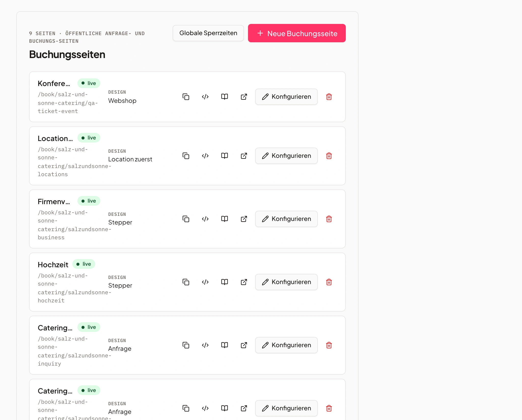Viewport: 522px width, 420px height.
Task: Copy link icon for the Konfere… Webshop page
Action: coord(186,97)
